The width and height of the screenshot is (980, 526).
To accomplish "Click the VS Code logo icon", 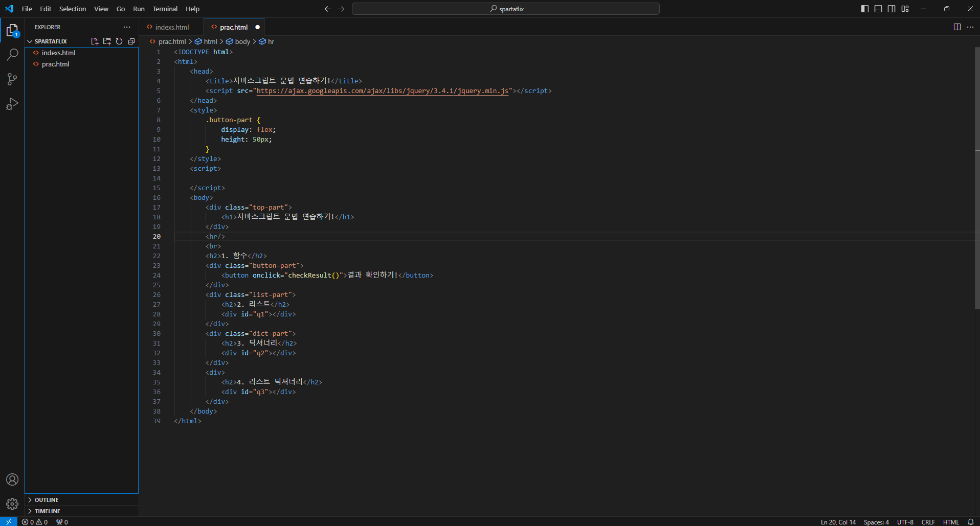I will coord(9,9).
